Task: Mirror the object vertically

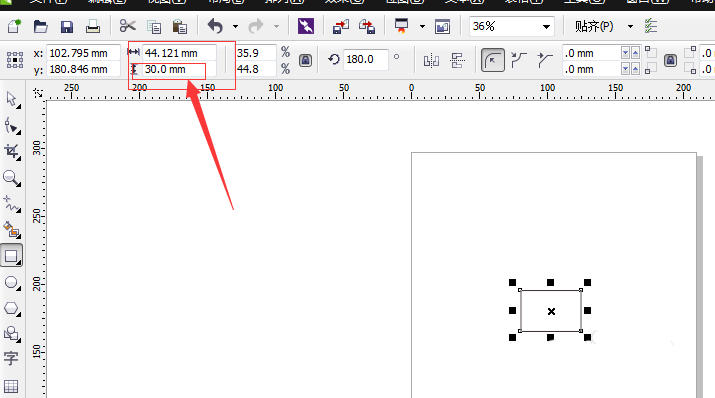Action: pyautogui.click(x=457, y=60)
